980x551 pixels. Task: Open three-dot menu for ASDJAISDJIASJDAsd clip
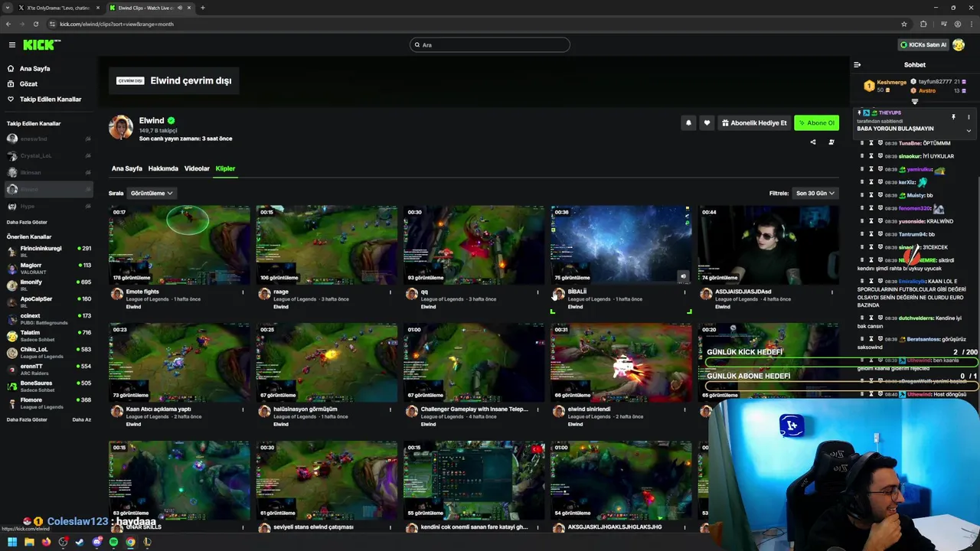point(831,292)
